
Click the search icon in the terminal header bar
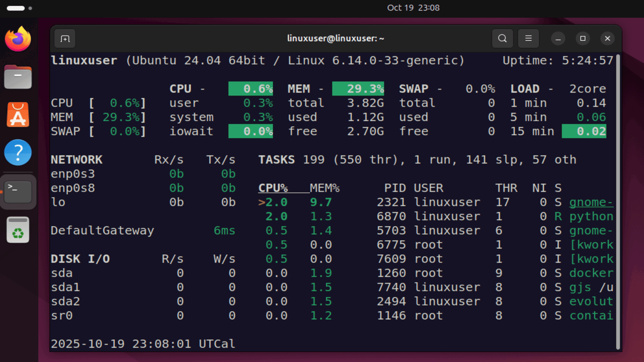click(502, 38)
